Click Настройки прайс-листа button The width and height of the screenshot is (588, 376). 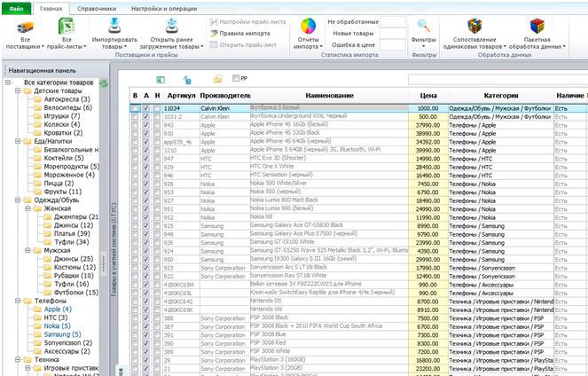click(247, 22)
